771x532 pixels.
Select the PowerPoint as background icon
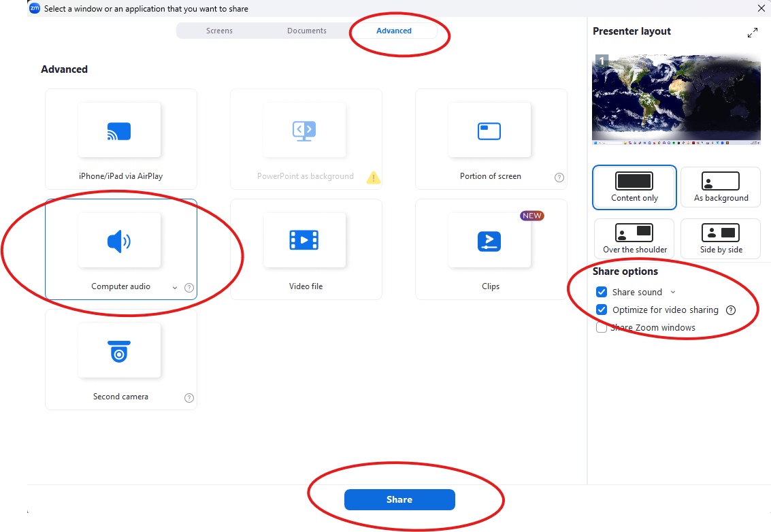tap(304, 131)
